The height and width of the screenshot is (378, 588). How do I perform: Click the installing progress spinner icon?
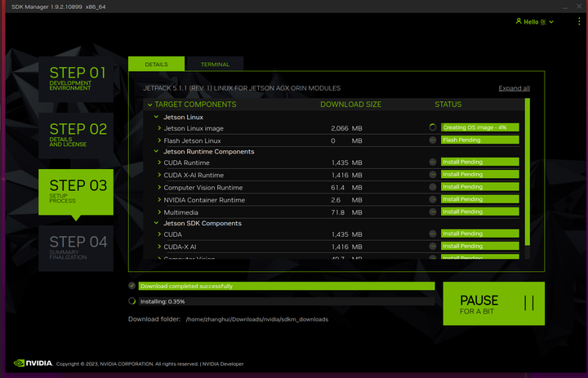click(x=131, y=301)
